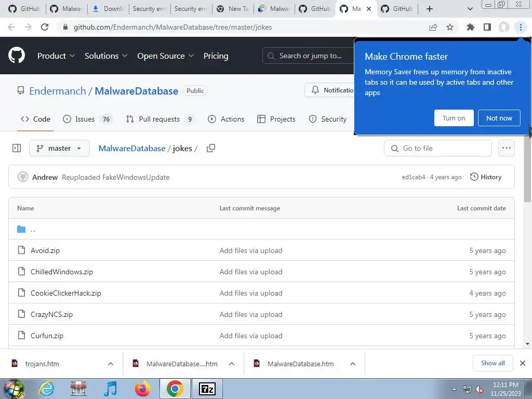Screen dimensions: 532x399
Task: Open Firefox from the taskbar
Action: (x=142, y=389)
